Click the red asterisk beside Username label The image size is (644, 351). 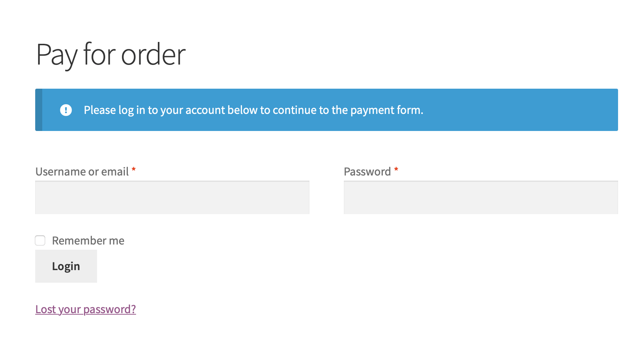134,170
